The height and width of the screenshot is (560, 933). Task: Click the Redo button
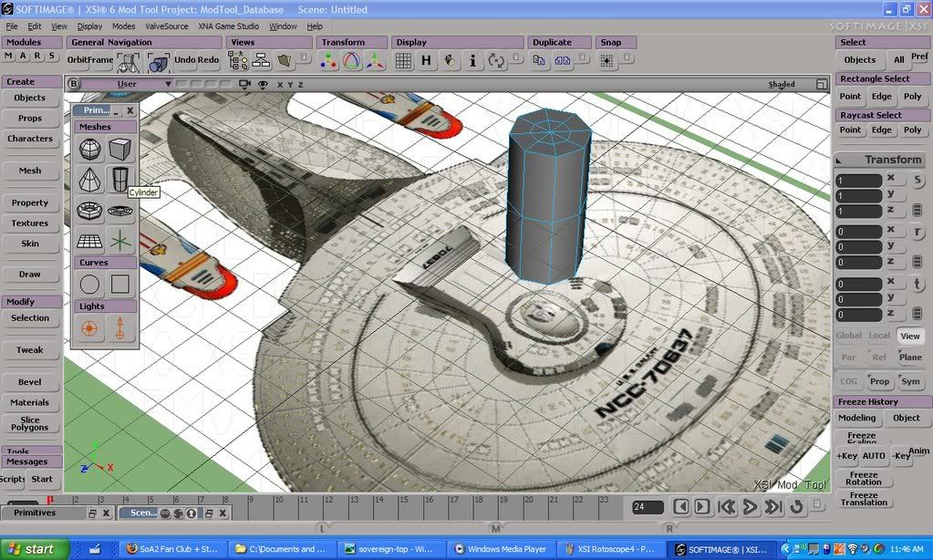coord(209,60)
